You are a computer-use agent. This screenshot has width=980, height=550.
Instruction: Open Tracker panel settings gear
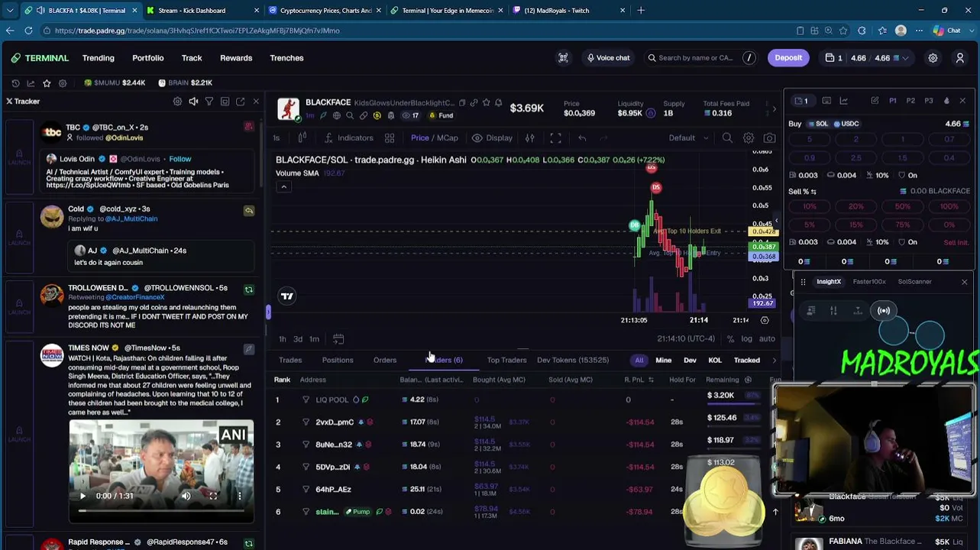(177, 102)
